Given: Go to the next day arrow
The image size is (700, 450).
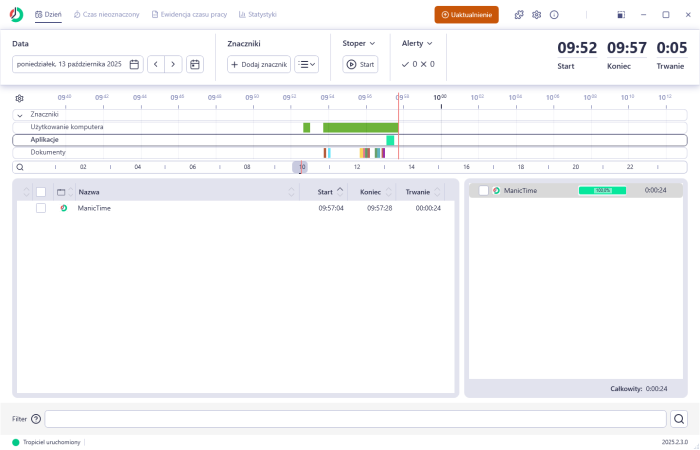Looking at the screenshot, I should (x=174, y=64).
